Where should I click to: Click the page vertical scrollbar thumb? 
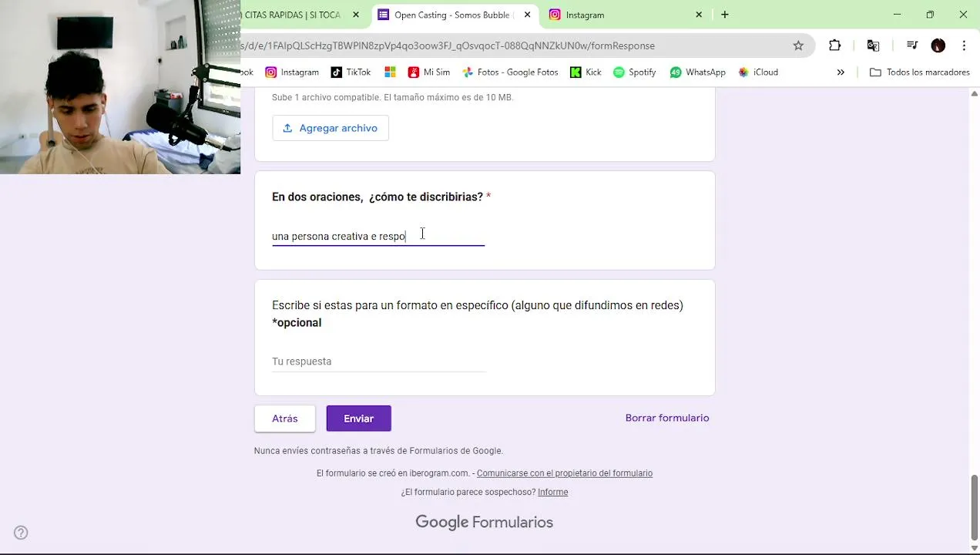pos(975,506)
